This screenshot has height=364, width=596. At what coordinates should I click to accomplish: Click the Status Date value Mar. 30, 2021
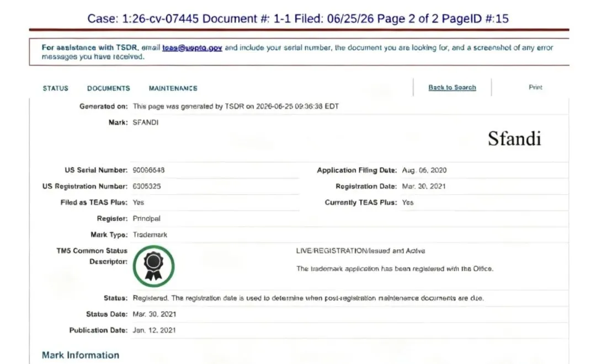point(154,314)
